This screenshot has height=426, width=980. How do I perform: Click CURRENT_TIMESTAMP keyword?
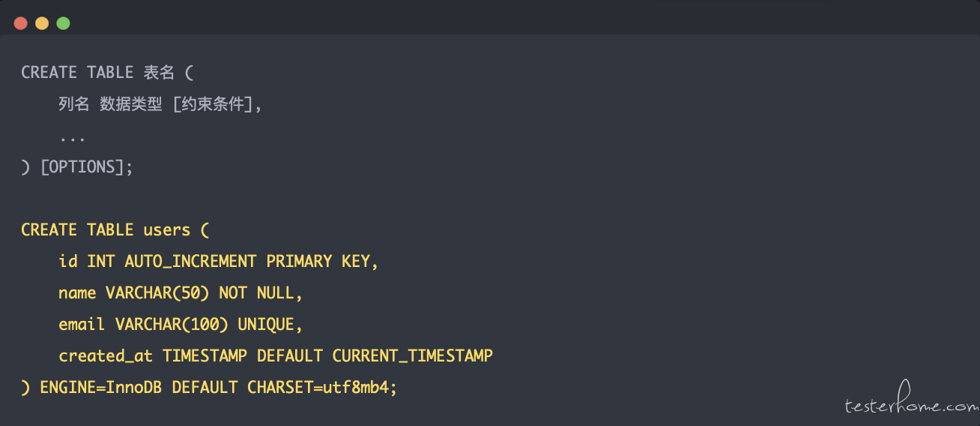(x=413, y=355)
